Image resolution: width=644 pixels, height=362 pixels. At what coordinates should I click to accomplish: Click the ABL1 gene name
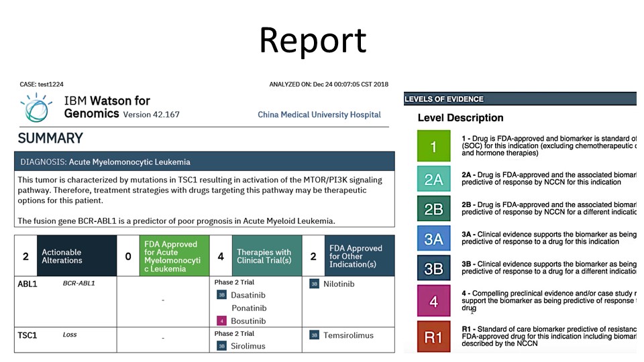[28, 284]
